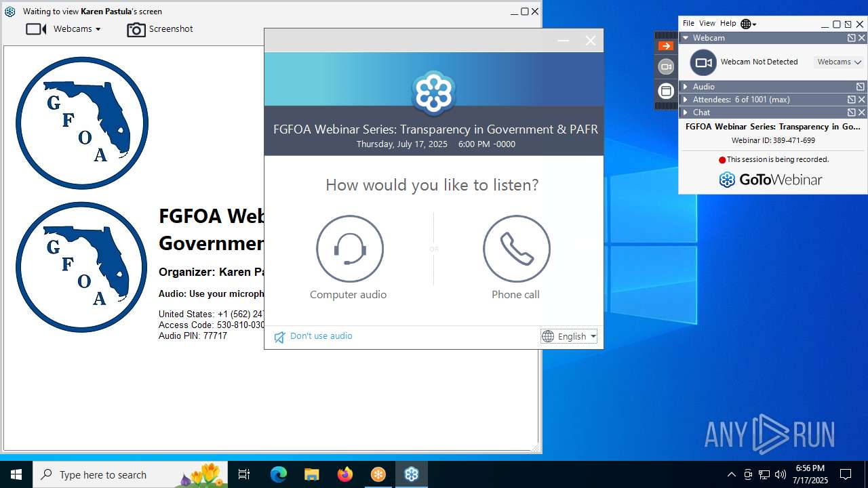Select Audio PIN: 77717 text
Viewport: 868px width, 488px height.
pyautogui.click(x=193, y=335)
